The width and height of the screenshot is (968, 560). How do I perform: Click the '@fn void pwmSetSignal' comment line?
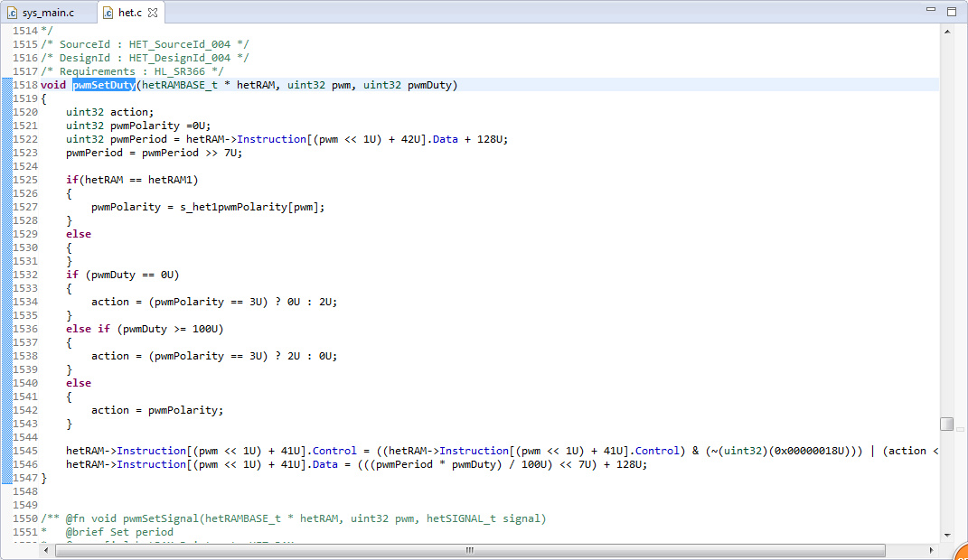pyautogui.click(x=293, y=518)
